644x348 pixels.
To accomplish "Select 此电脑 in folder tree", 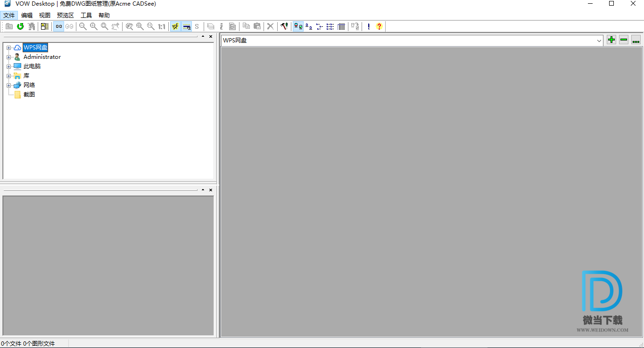I will (32, 66).
